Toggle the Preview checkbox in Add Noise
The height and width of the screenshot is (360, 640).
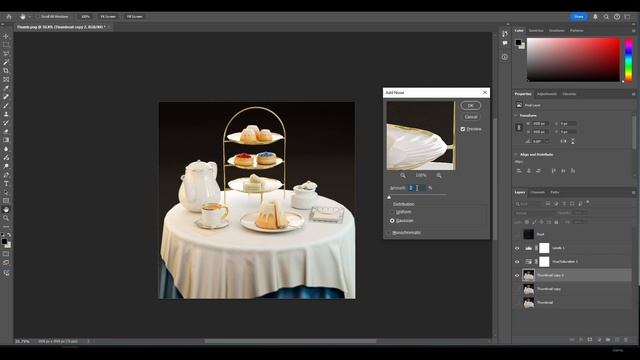(463, 129)
